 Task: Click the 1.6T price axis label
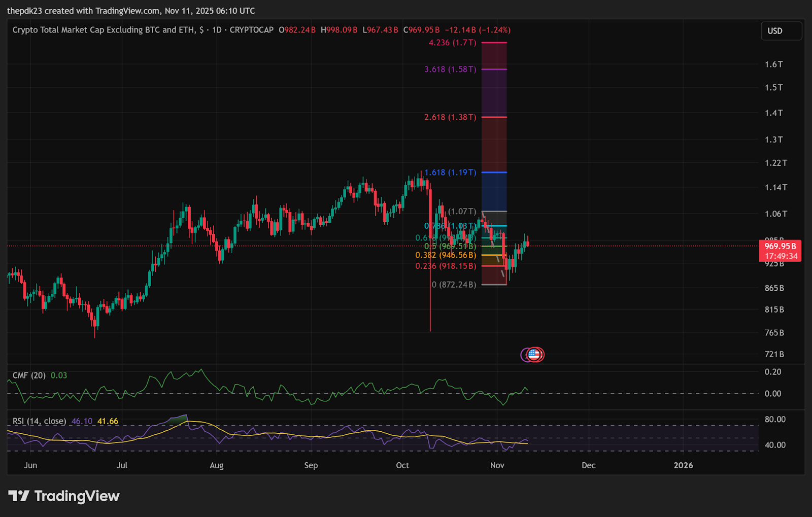773,64
